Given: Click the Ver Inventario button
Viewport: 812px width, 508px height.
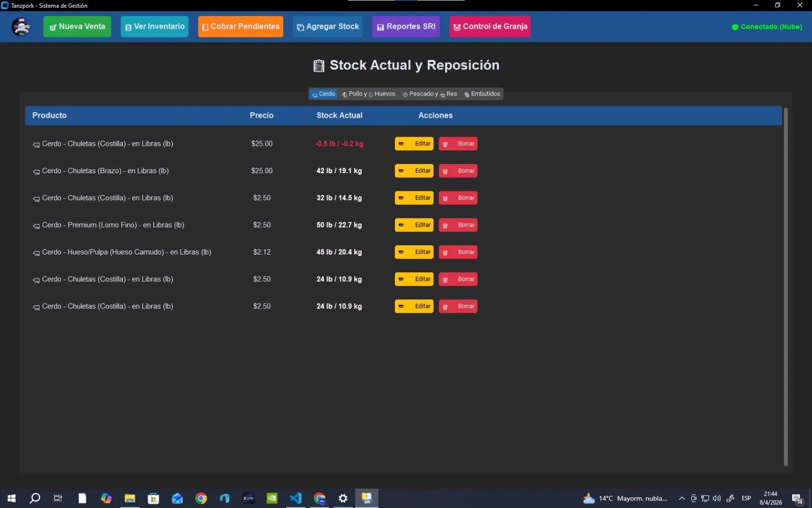Looking at the screenshot, I should click(154, 26).
